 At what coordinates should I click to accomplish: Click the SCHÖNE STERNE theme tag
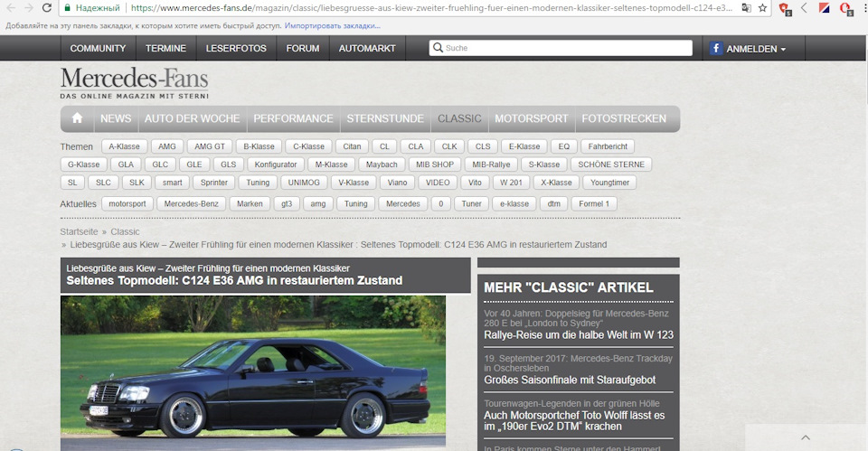611,164
